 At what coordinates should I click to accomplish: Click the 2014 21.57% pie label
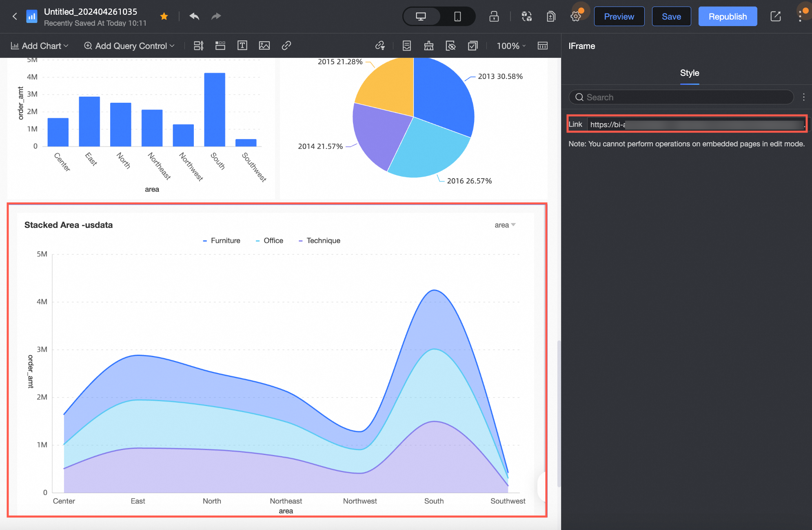[320, 146]
